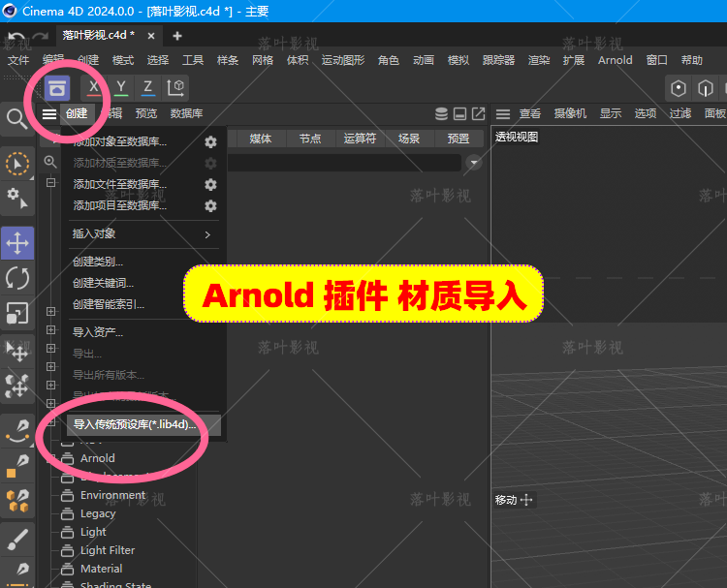Image resolution: width=727 pixels, height=588 pixels.
Task: Click the undo arrow icon
Action: click(x=16, y=36)
